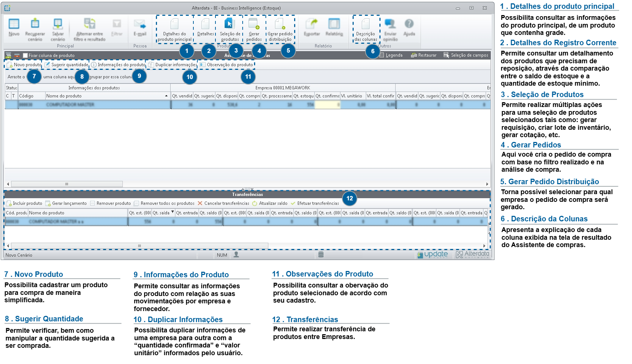Viewport: 632px width, 364px height.
Task: Click the Restaurar layout option
Action: (x=424, y=55)
